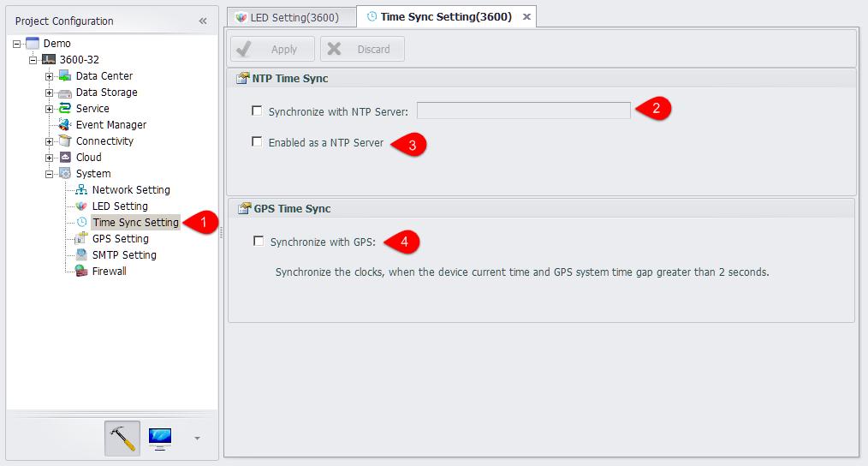Click the SMTP Setting icon
Image resolution: width=868 pixels, height=466 pixels.
coord(81,255)
